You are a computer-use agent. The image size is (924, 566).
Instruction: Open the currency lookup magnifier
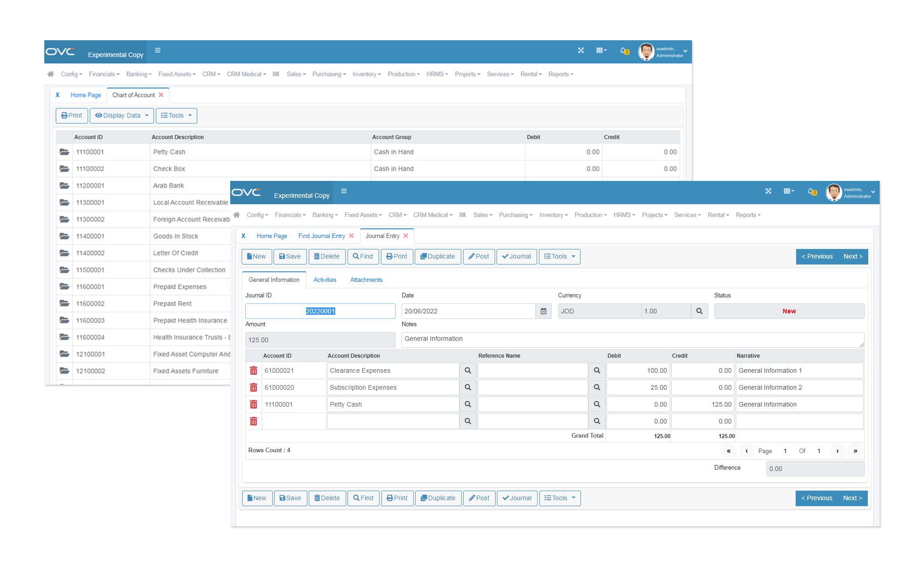tap(699, 311)
